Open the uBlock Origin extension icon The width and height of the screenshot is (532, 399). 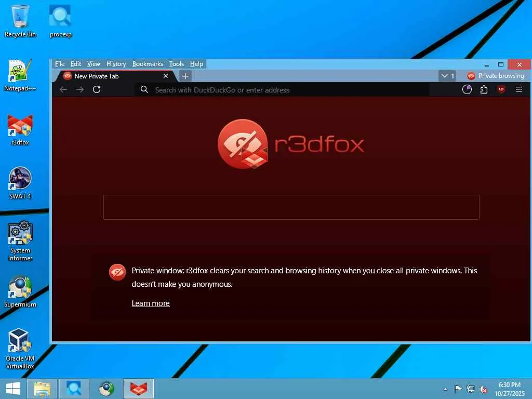tap(501, 89)
